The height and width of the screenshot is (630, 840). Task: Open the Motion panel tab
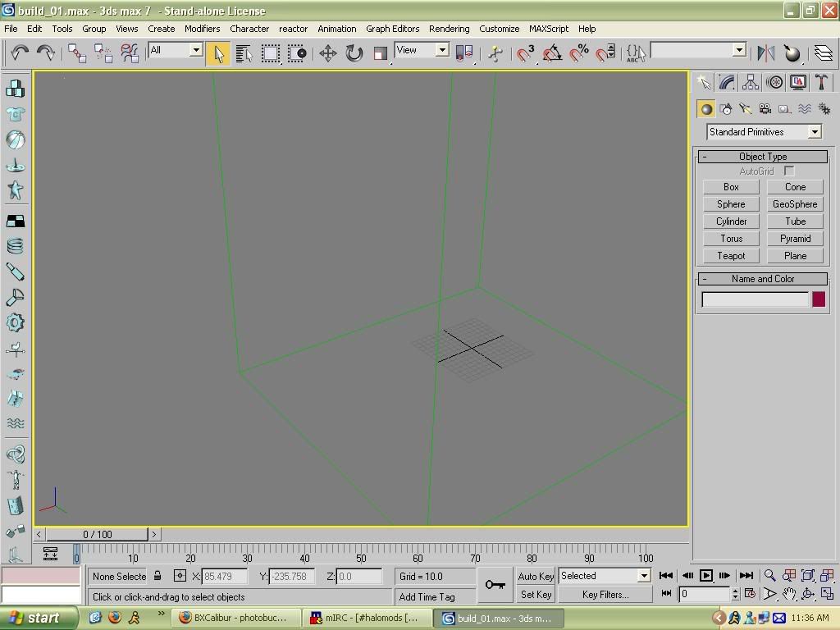click(774, 82)
